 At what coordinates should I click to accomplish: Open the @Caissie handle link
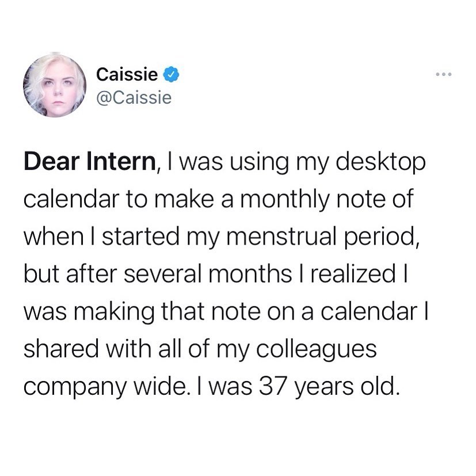[x=134, y=98]
